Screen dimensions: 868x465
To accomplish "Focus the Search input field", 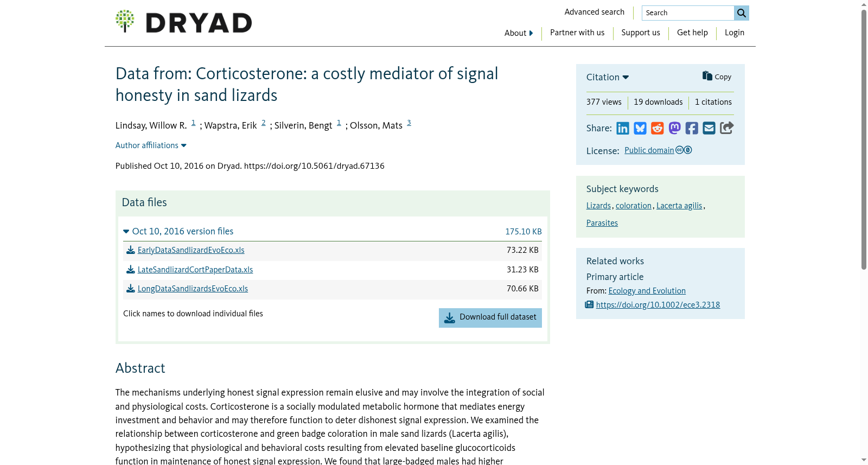I will point(688,13).
